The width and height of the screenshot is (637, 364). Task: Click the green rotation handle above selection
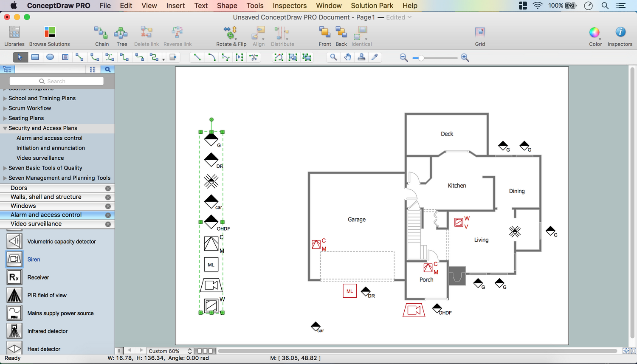(211, 120)
